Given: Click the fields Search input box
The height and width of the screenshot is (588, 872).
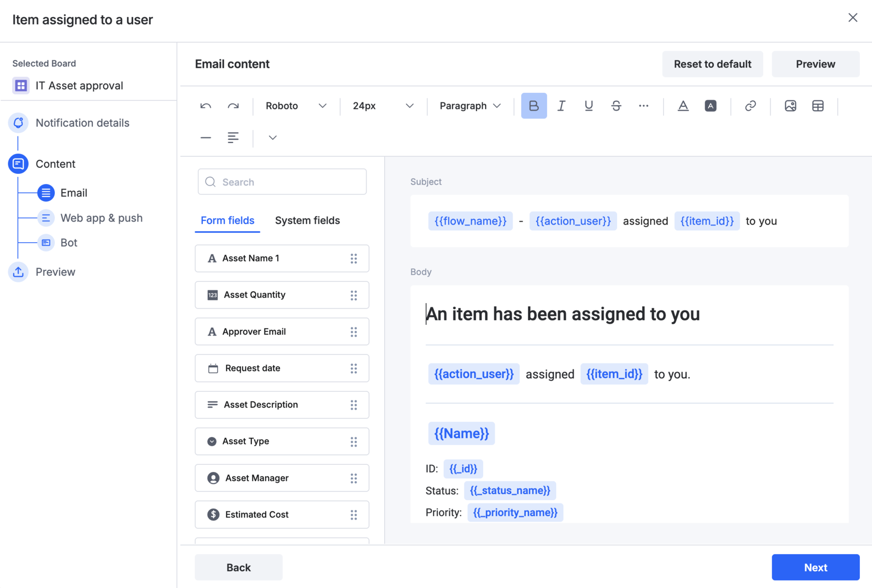Looking at the screenshot, I should coord(282,182).
